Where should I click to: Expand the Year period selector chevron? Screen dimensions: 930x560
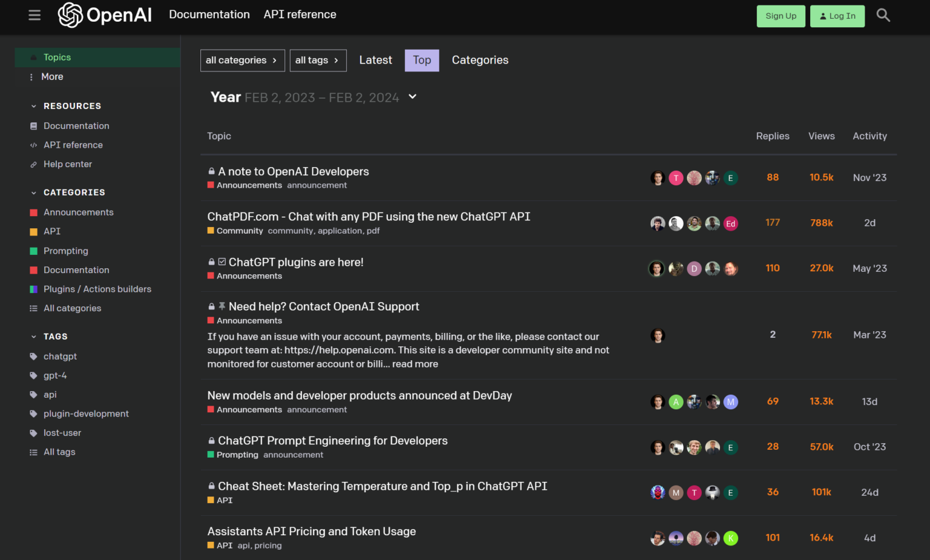coord(412,97)
